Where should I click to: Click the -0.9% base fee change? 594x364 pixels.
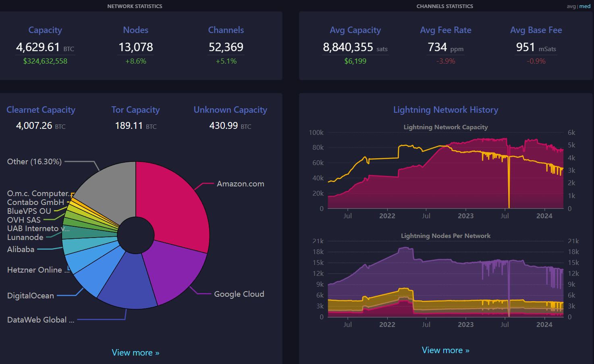click(x=536, y=61)
